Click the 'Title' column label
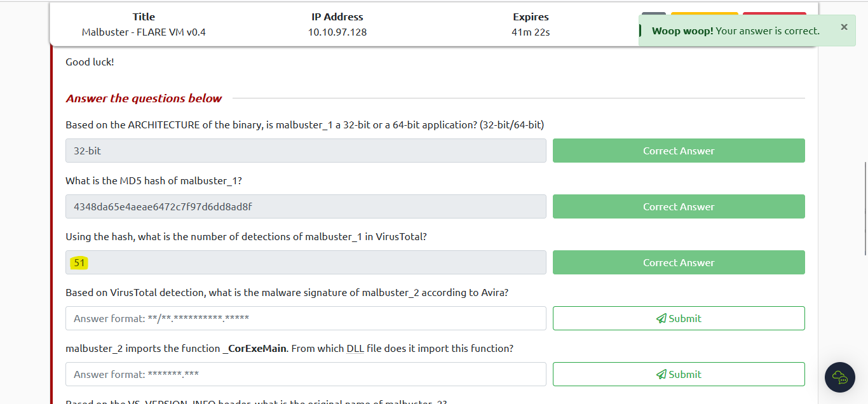Image resolution: width=868 pixels, height=404 pixels. [x=144, y=17]
